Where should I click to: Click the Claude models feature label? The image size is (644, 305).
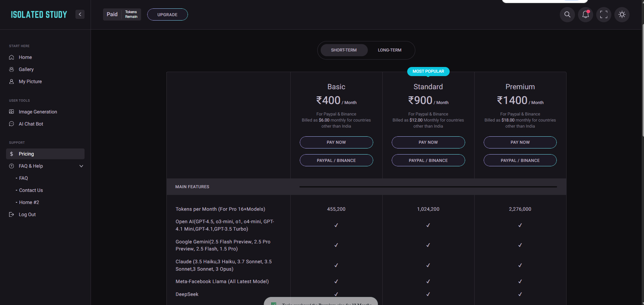click(224, 265)
